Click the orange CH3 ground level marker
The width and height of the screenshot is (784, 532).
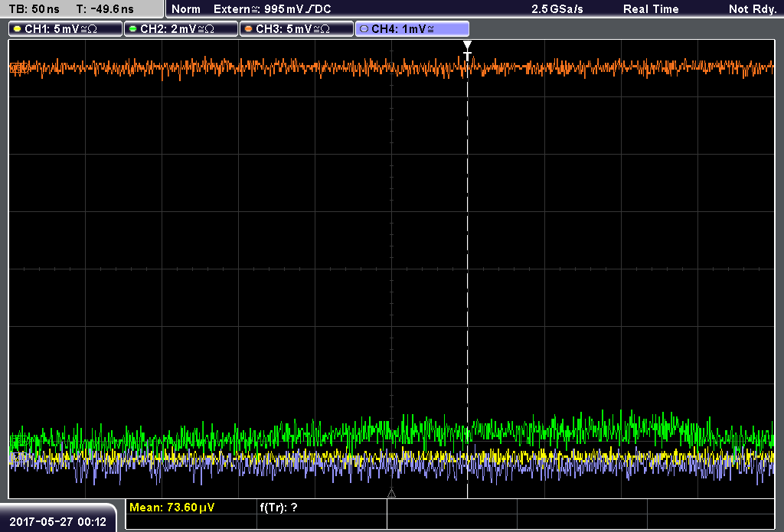pos(18,67)
